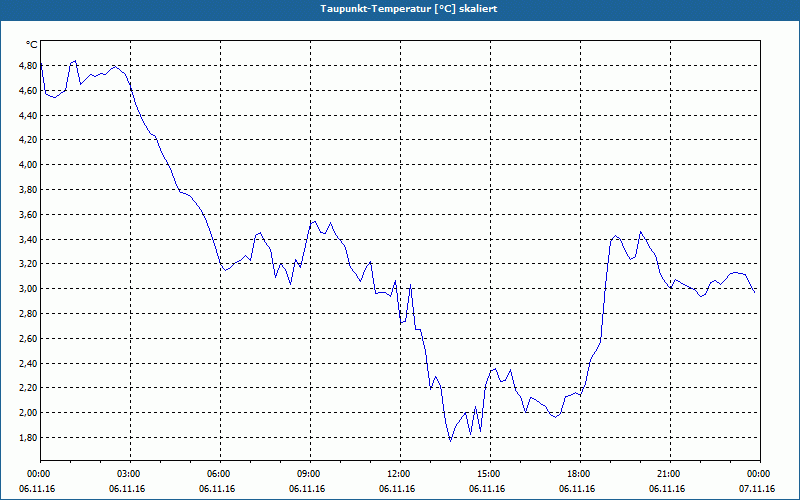Click the y-axis value '2,80'
The width and height of the screenshot is (800, 500).
[29, 314]
